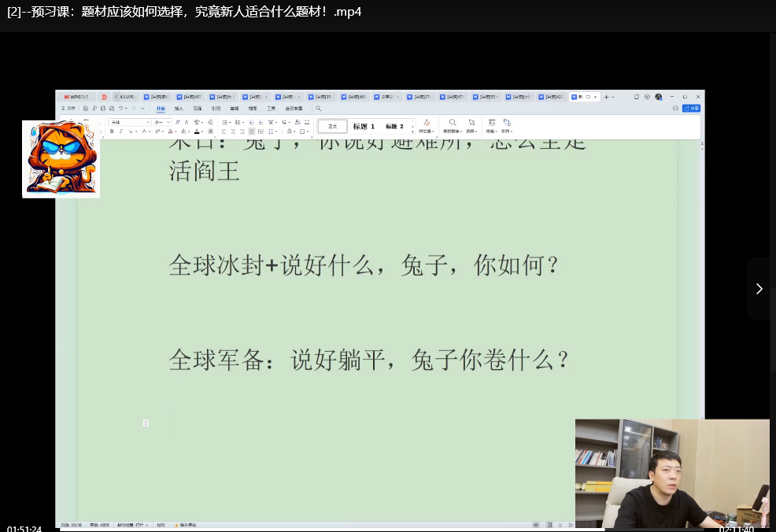
Task: Click the Font color A swatch
Action: click(x=197, y=131)
